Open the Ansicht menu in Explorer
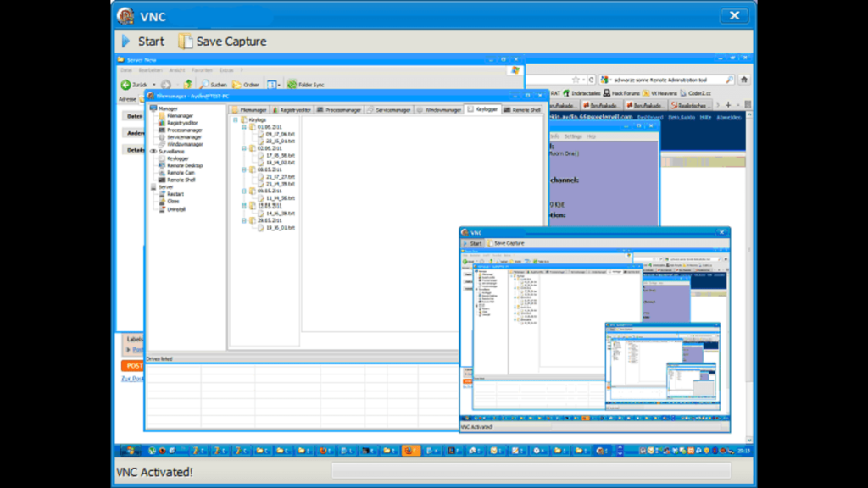Image resolution: width=868 pixels, height=488 pixels. pos(177,70)
